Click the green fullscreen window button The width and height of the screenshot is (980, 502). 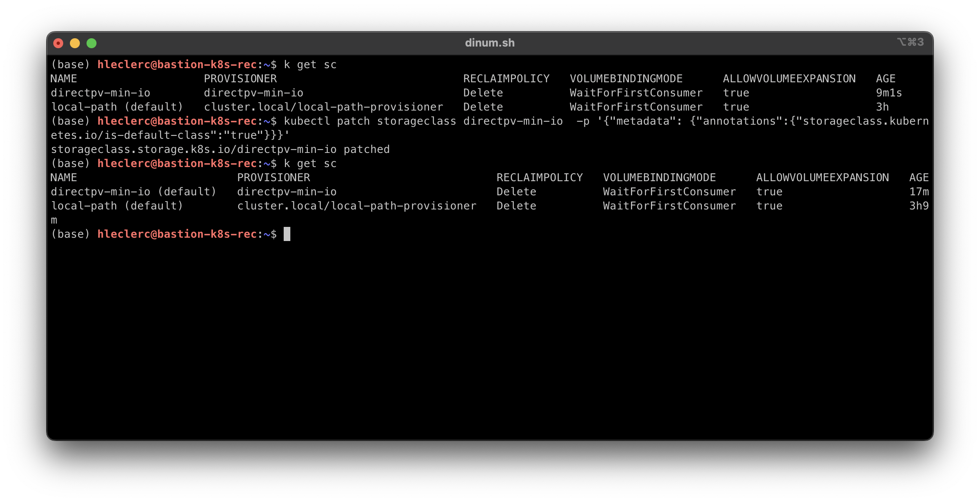[92, 43]
